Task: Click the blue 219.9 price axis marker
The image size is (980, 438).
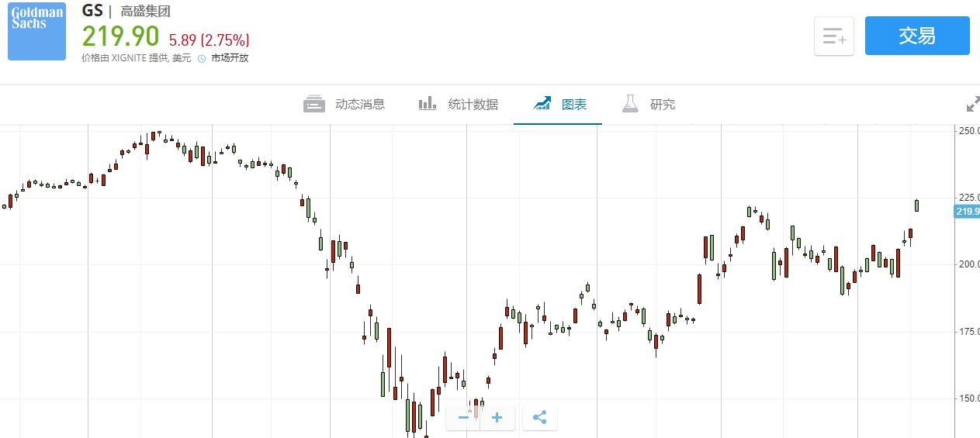Action: tap(967, 212)
